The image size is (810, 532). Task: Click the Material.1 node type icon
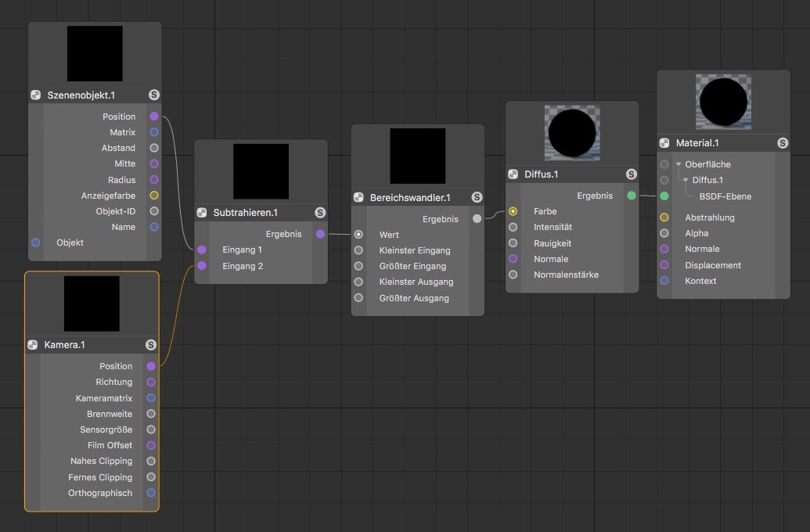click(664, 143)
